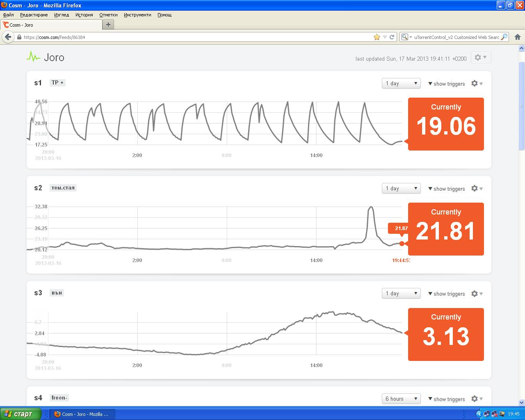
Task: Open feed settings gear next to last updated
Action: pos(481,58)
